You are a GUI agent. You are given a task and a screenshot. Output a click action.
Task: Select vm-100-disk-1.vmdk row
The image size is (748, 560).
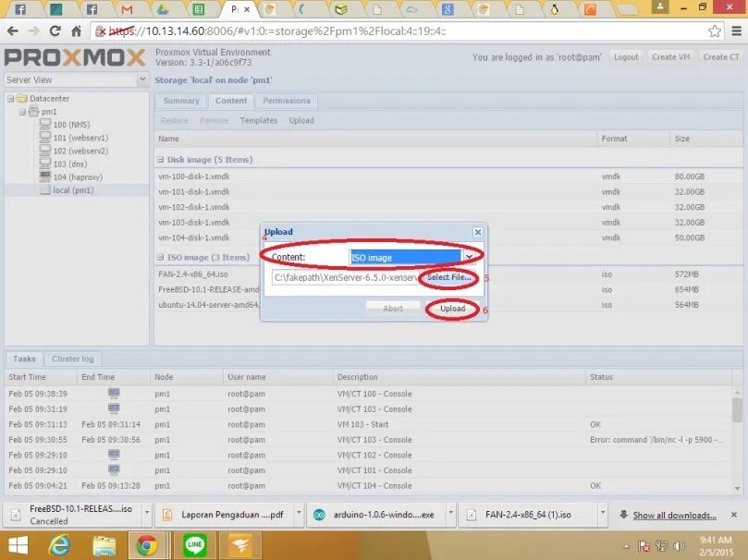click(x=448, y=177)
